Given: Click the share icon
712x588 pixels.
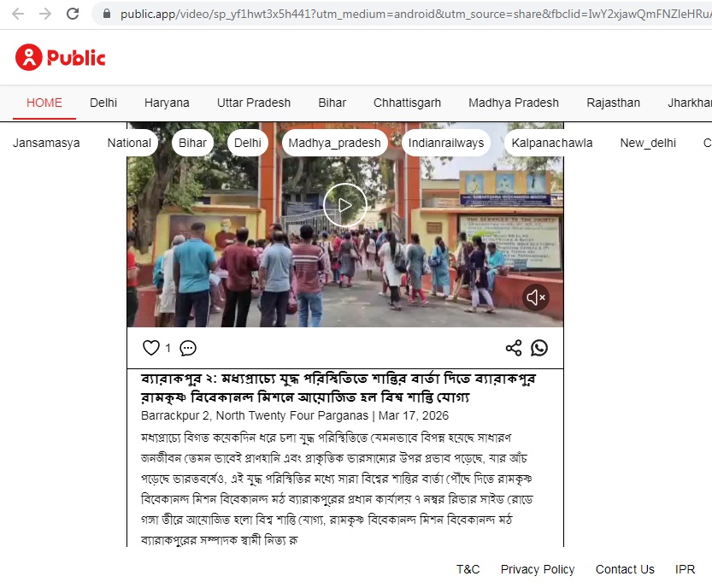Looking at the screenshot, I should pos(513,348).
